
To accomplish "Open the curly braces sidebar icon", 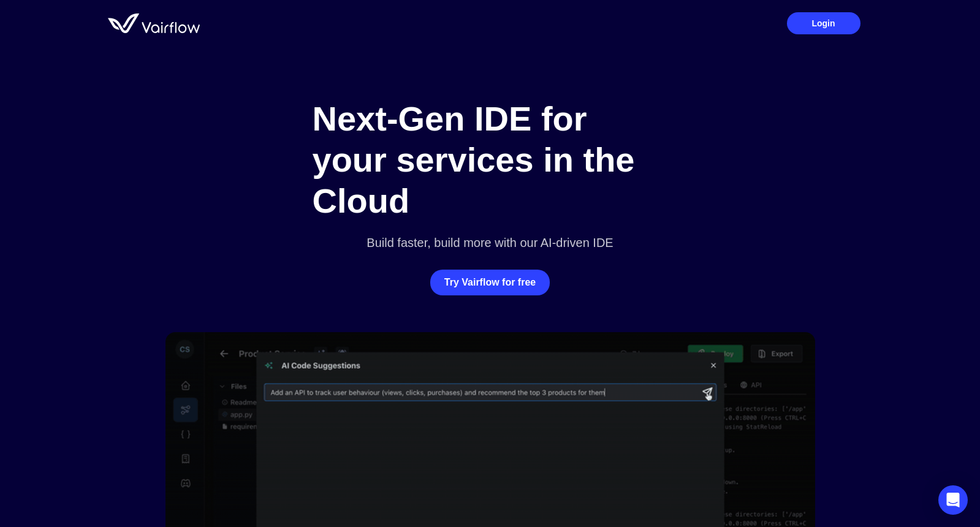I will [x=186, y=434].
